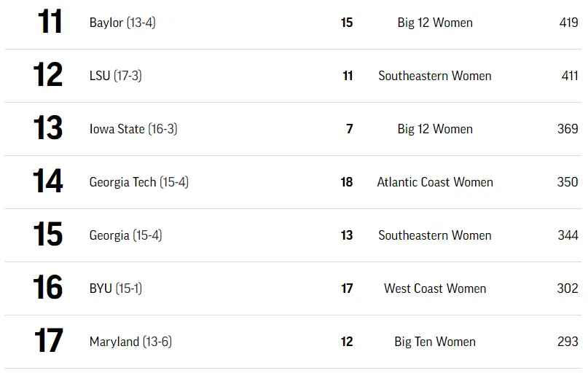Screen dimensions: 588x373
Task: Click the 419 points value
Action: [x=568, y=23]
